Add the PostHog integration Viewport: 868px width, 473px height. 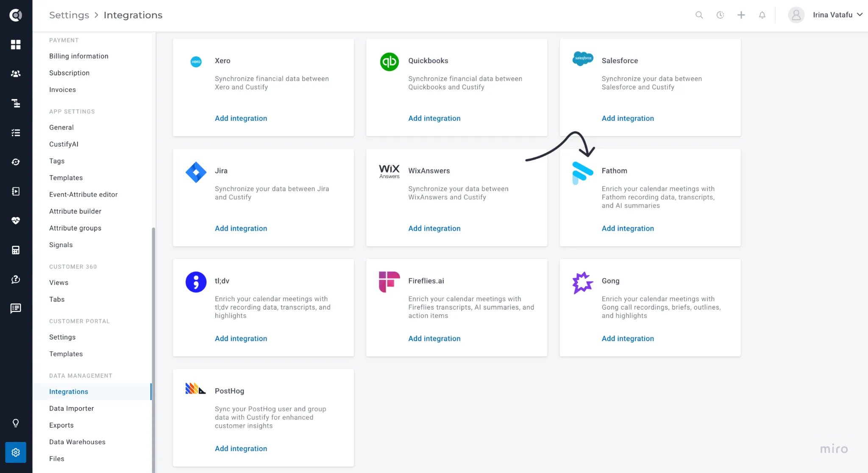(241, 448)
